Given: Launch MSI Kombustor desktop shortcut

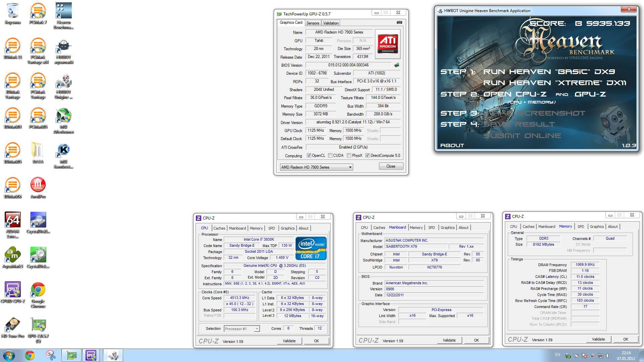Looking at the screenshot, I should pos(63,155).
